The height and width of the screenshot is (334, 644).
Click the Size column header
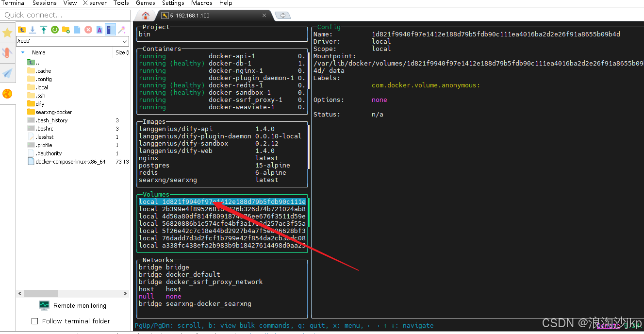click(x=122, y=52)
